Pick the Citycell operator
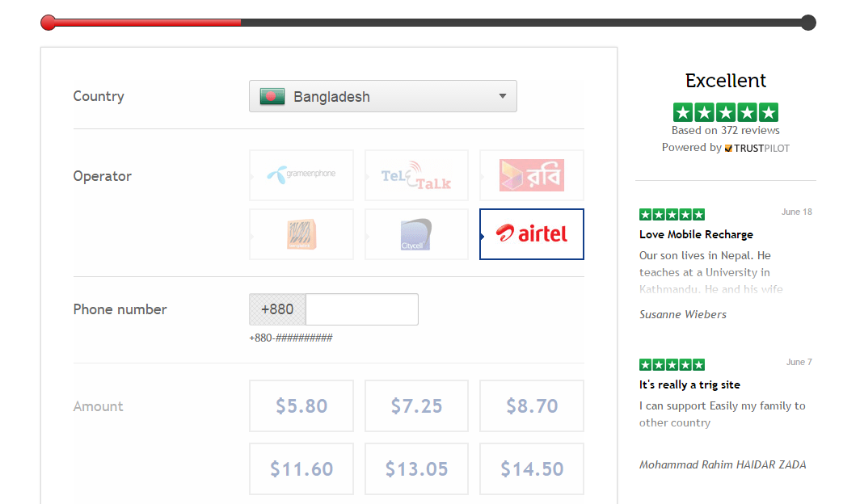Image resolution: width=860 pixels, height=504 pixels. click(x=416, y=234)
